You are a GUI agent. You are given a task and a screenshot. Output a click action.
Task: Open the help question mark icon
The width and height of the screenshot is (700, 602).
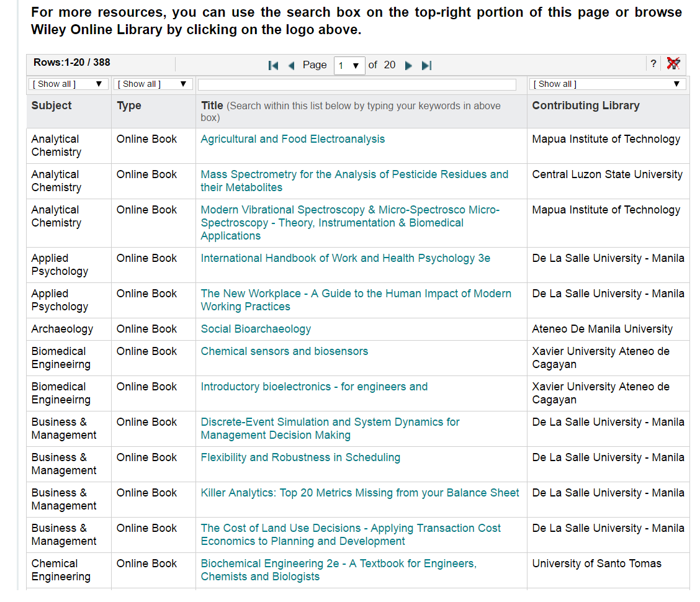653,63
